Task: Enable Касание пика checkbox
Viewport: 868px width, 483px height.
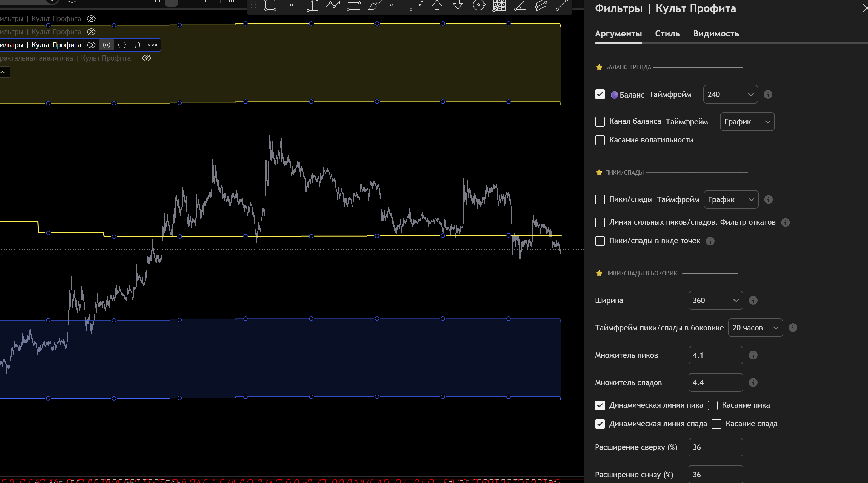Action: pyautogui.click(x=713, y=405)
